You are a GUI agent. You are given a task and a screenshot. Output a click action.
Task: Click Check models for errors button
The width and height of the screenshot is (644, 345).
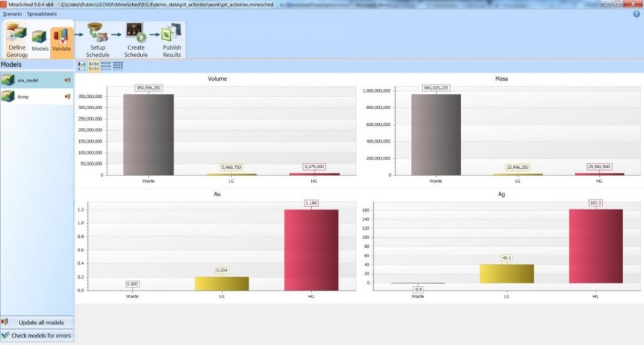(36, 336)
